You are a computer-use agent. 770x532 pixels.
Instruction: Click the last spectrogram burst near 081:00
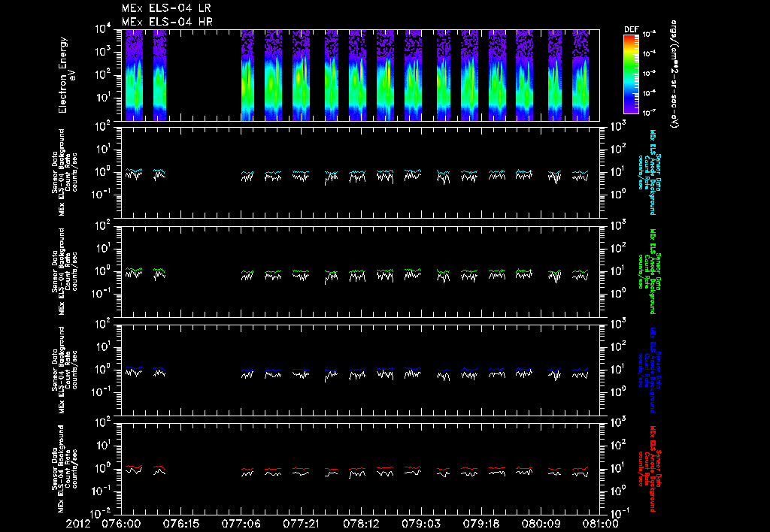point(581,75)
